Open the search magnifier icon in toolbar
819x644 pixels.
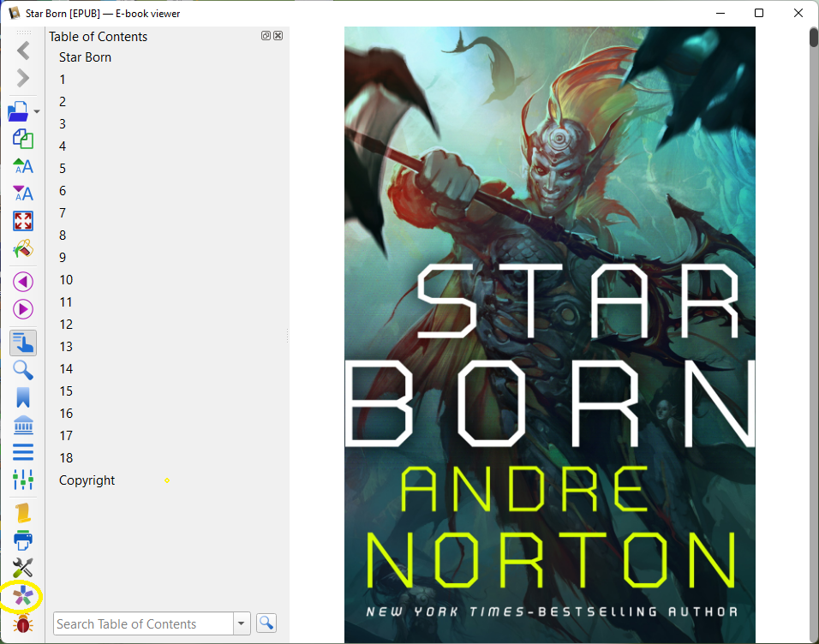coord(23,370)
